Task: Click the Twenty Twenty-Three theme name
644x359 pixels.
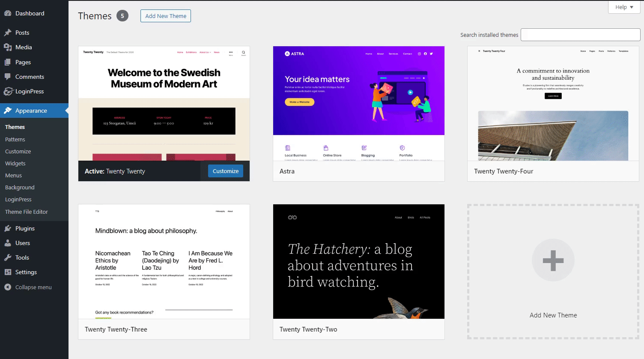Action: point(116,329)
